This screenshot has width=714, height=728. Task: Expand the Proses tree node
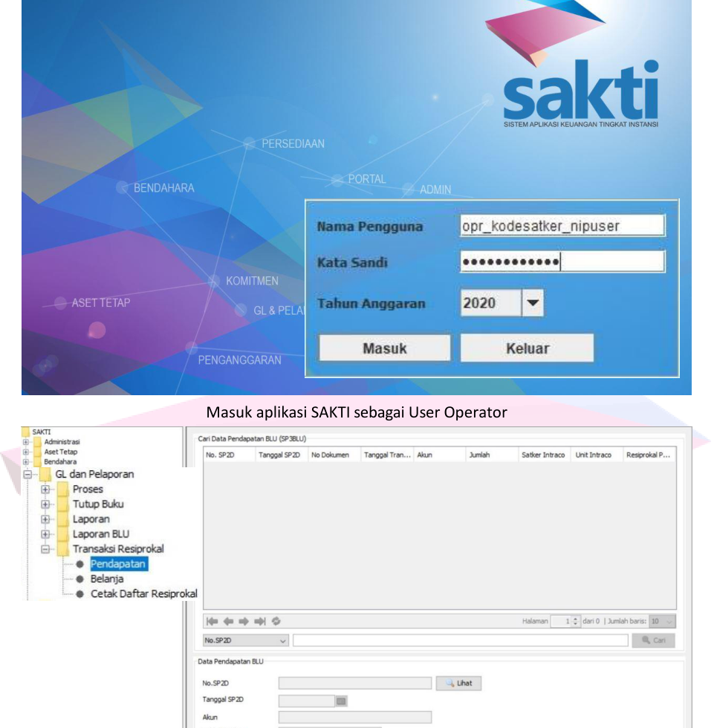tap(45, 490)
